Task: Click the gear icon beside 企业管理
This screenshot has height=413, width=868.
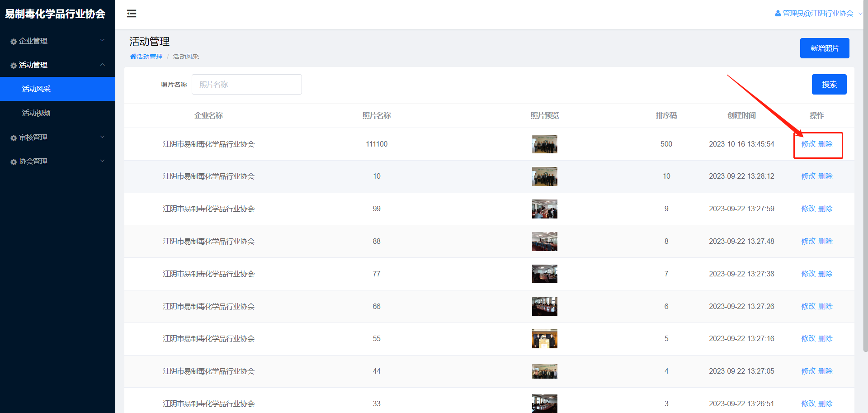Action: (x=14, y=42)
